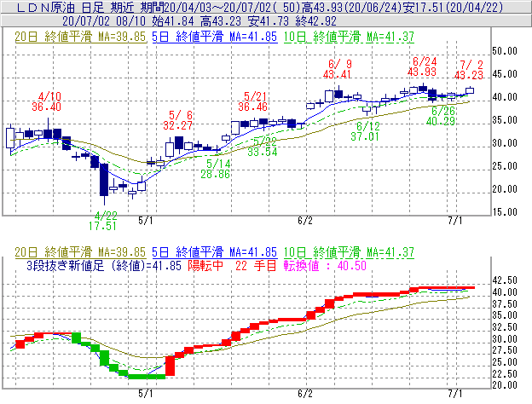
Task: Click the 5/21 36.46 high label
Action: point(253,101)
